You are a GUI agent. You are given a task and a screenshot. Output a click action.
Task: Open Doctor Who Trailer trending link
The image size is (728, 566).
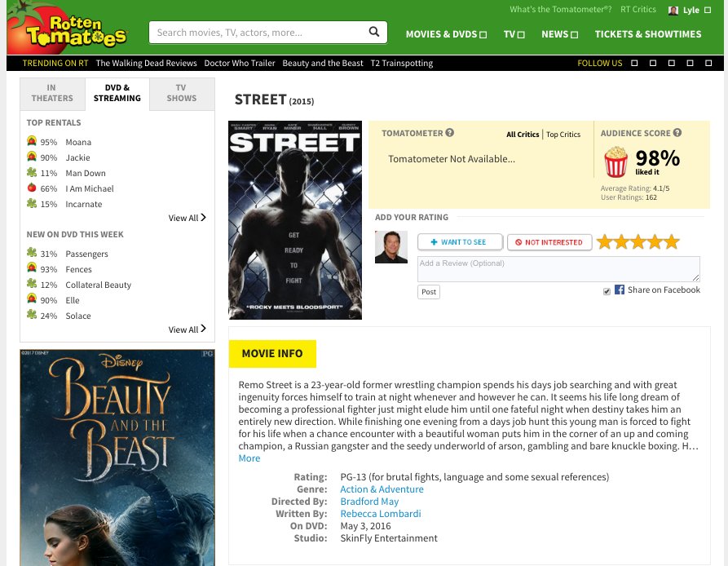240,63
